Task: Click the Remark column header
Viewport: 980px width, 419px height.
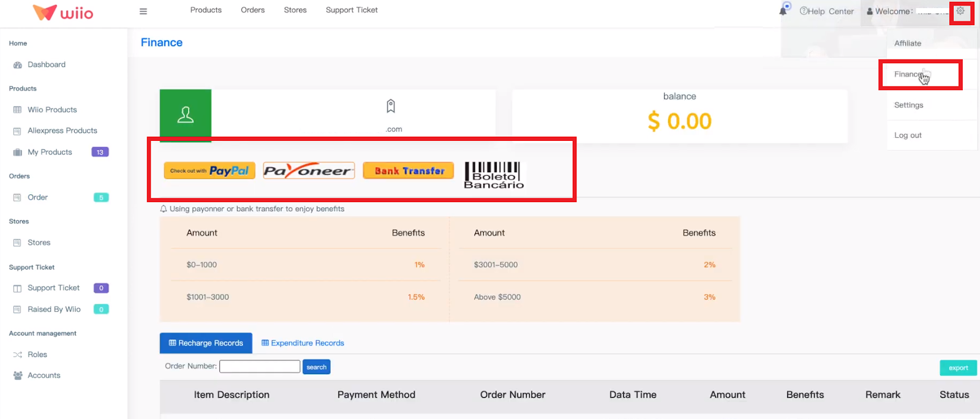Action: 883,395
